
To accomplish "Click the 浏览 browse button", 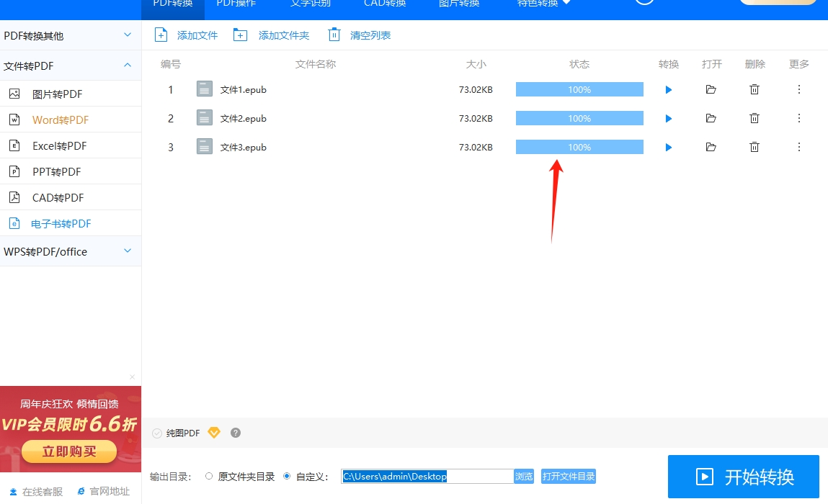I will click(x=524, y=476).
